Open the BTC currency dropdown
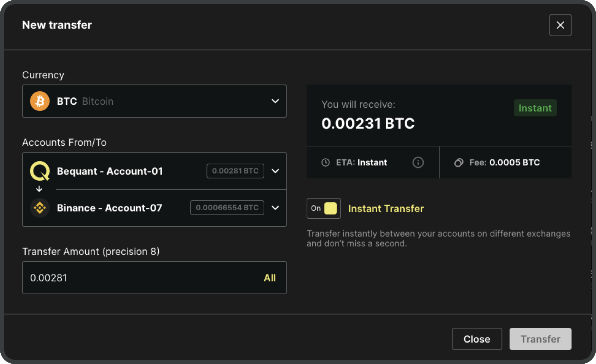The width and height of the screenshot is (596, 364). 275,101
